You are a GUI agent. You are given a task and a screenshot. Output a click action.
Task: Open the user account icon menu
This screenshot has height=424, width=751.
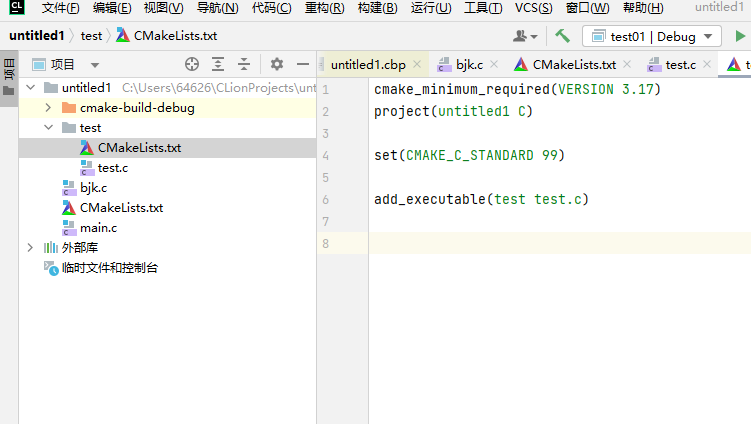[x=523, y=36]
